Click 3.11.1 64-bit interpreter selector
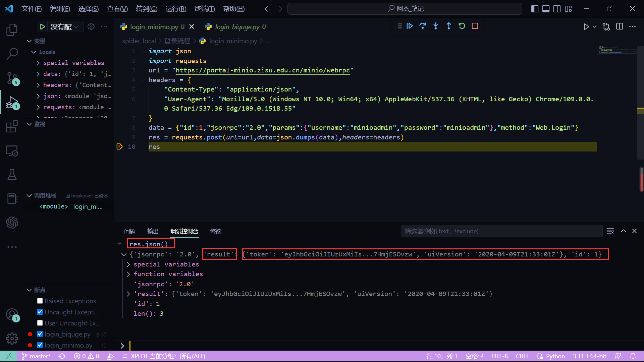 point(589,356)
